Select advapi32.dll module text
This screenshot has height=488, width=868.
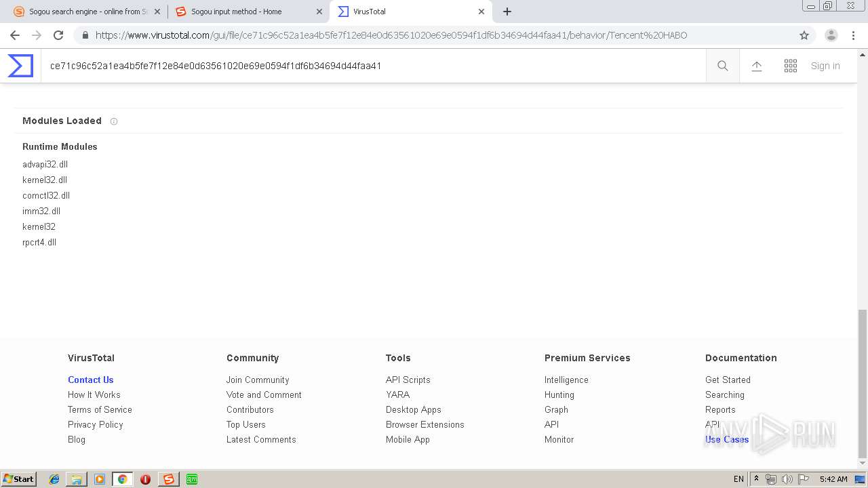(45, 164)
